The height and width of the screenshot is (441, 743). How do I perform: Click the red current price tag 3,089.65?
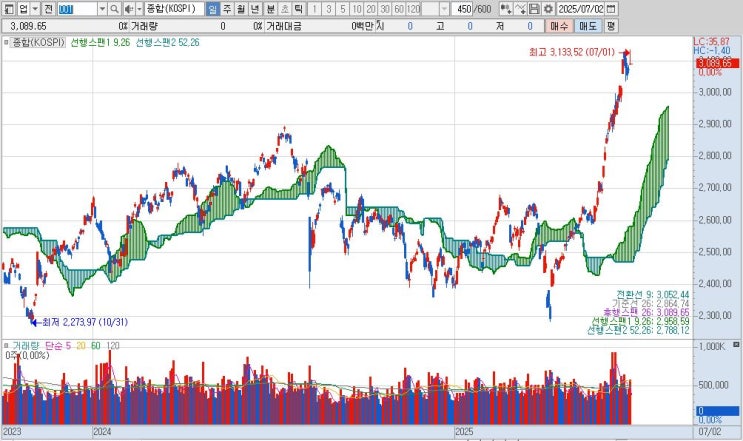pos(717,63)
